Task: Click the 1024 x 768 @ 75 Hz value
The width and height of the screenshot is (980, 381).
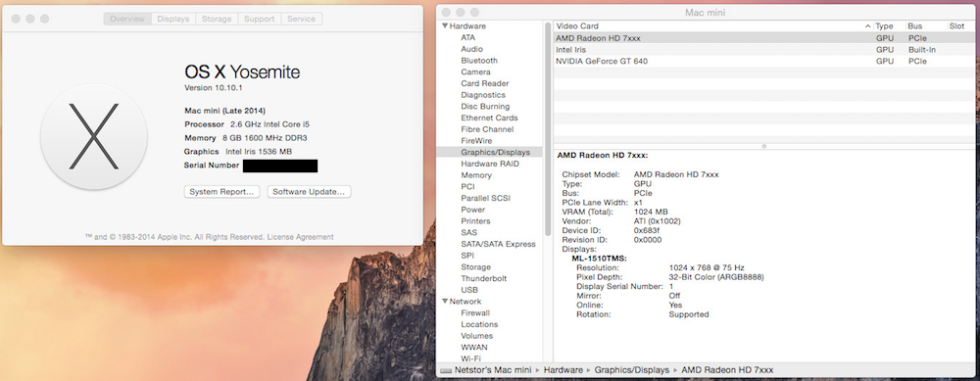Action: pyautogui.click(x=708, y=268)
